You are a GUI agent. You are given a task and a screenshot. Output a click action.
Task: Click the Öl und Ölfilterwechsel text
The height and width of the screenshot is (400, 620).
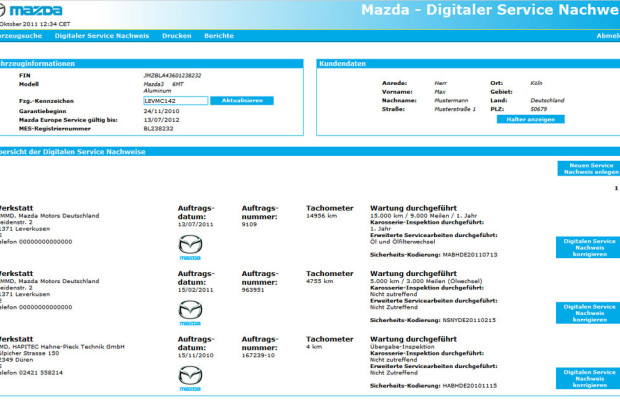pos(403,242)
